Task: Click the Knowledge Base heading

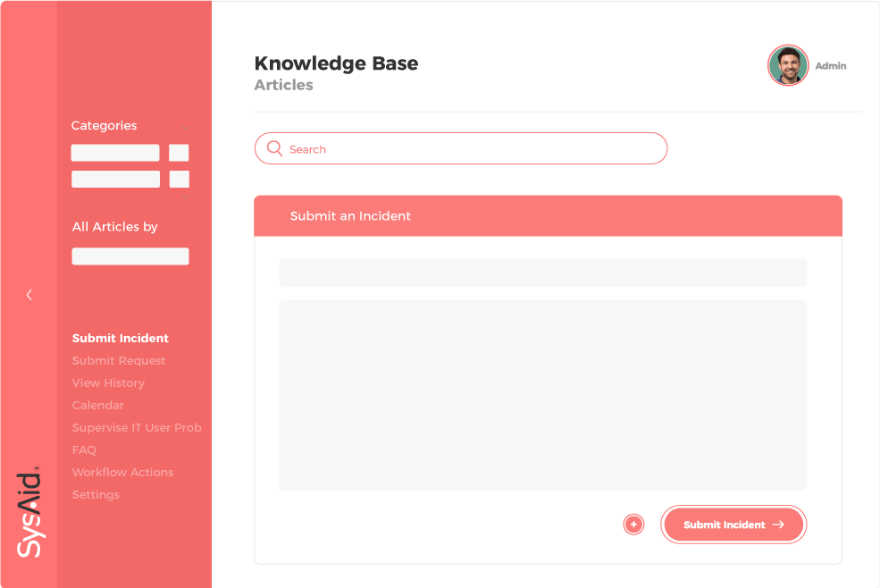Action: (x=336, y=63)
